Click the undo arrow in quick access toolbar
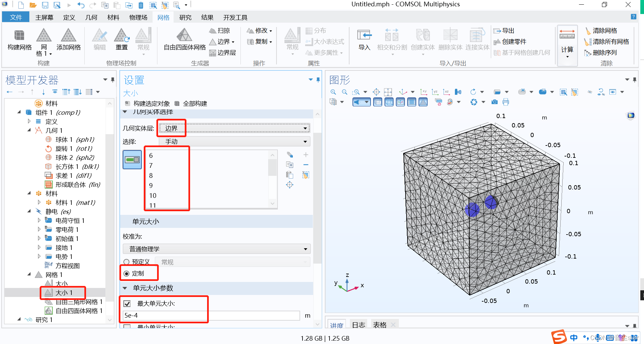Viewport: 644px width, 344px height. coord(81,5)
